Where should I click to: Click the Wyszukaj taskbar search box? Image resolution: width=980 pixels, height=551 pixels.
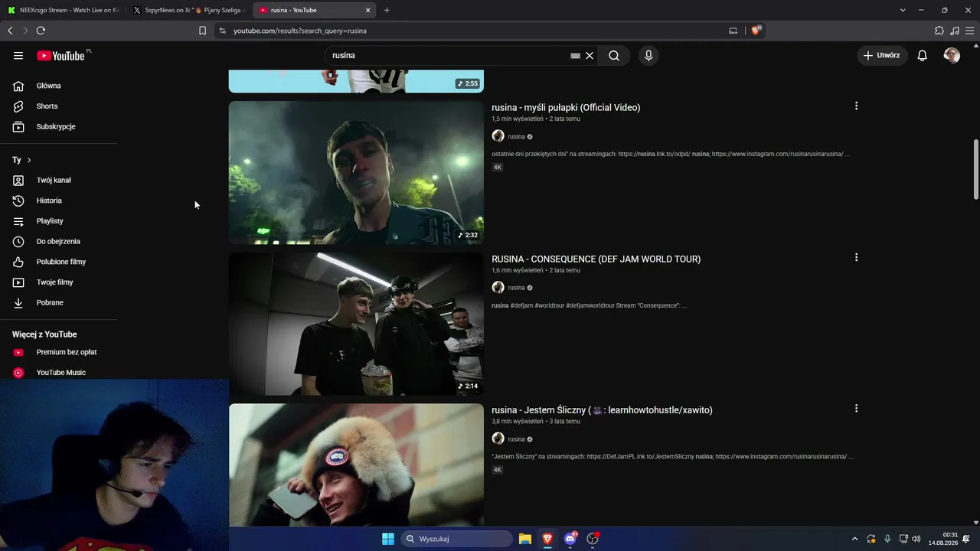[456, 539]
